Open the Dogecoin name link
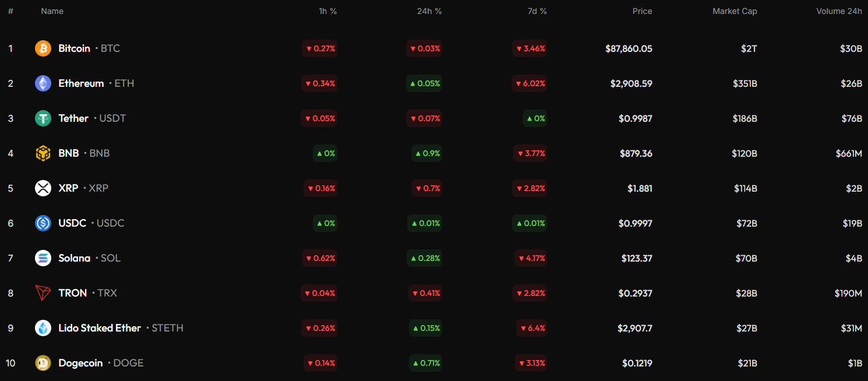The width and height of the screenshot is (868, 381). pyautogui.click(x=80, y=363)
